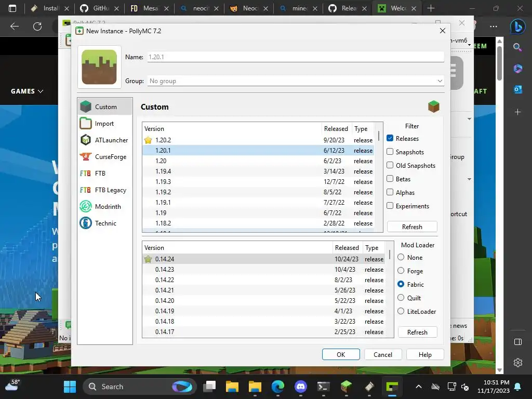The width and height of the screenshot is (532, 399).
Task: Switch to the Release GitHub tab
Action: pos(348,8)
